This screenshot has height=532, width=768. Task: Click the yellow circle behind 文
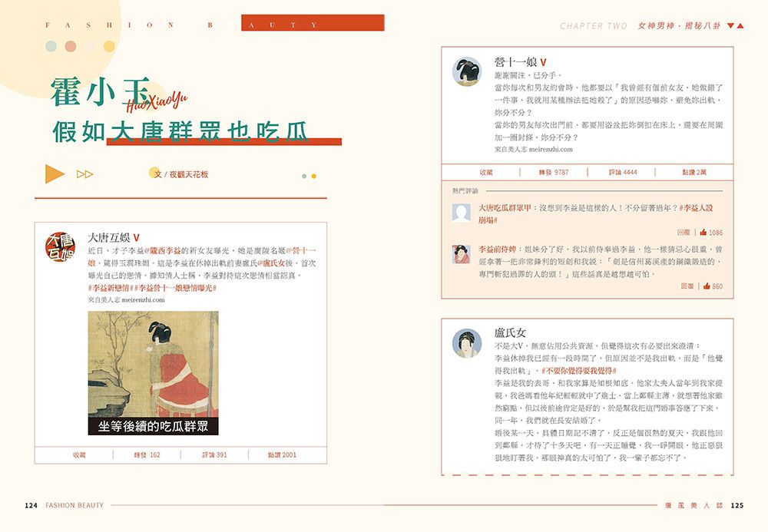click(x=154, y=172)
